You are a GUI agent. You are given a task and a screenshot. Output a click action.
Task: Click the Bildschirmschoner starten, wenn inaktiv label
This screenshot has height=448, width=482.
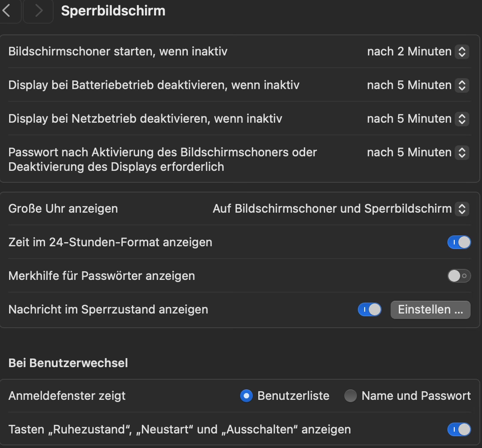(x=118, y=51)
